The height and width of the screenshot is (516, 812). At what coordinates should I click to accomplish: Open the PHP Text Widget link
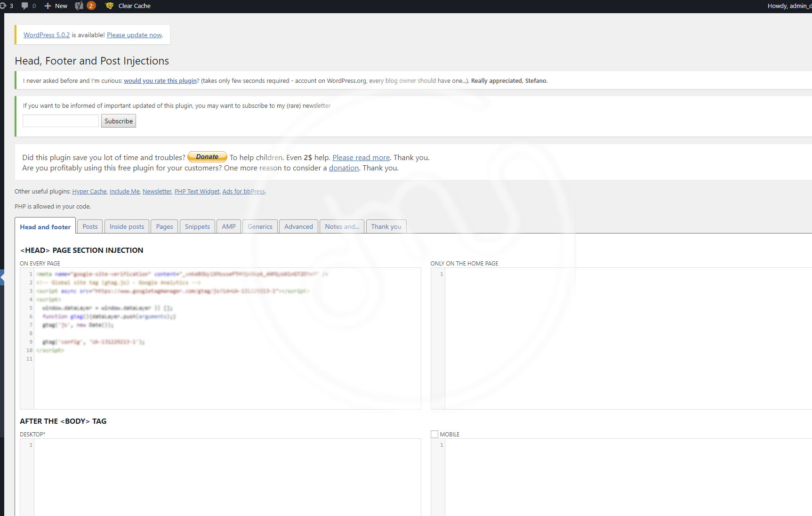point(197,191)
